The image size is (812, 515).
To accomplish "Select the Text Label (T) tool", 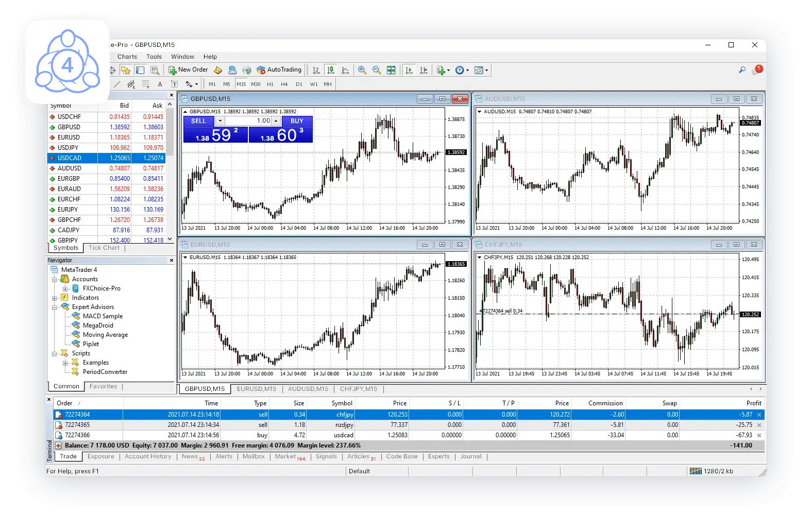I will pos(174,84).
